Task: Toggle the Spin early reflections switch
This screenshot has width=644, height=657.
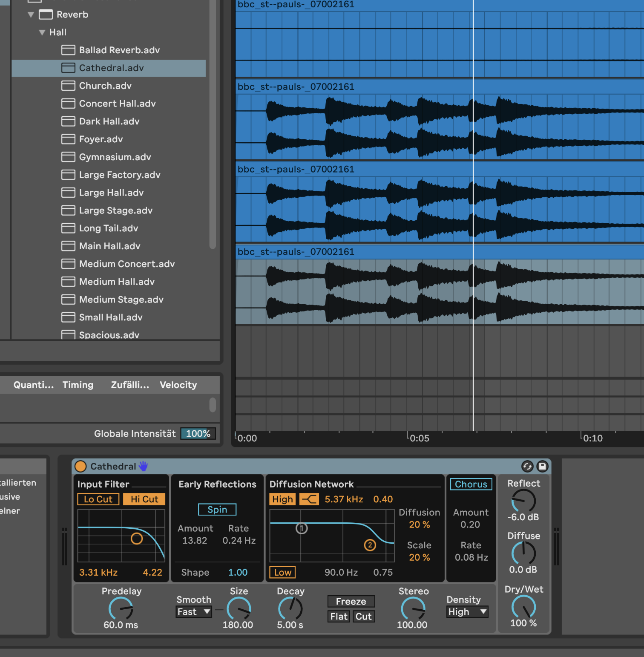Action: pos(217,510)
